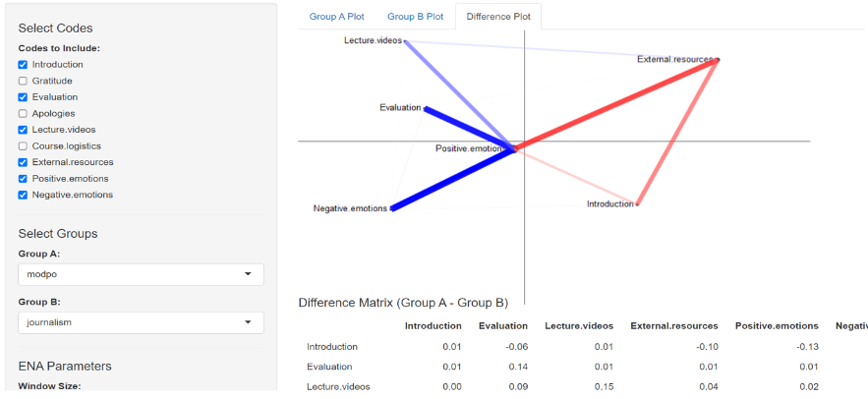Viewport: 868px width, 399px height.
Task: Click the Group A dropdown arrow
Action: coord(248,274)
